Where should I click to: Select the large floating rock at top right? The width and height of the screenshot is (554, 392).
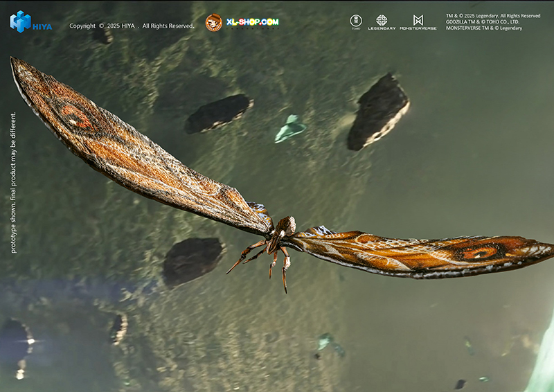pos(377,111)
